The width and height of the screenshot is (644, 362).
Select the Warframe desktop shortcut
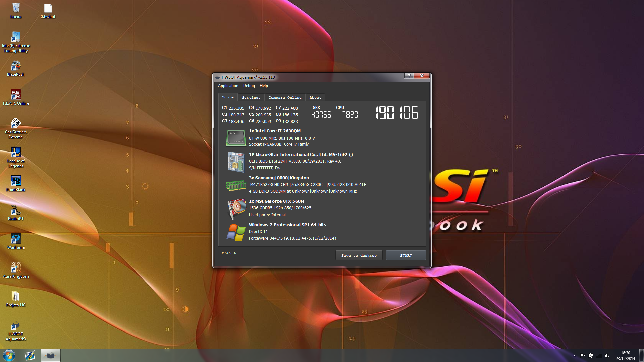point(16,241)
